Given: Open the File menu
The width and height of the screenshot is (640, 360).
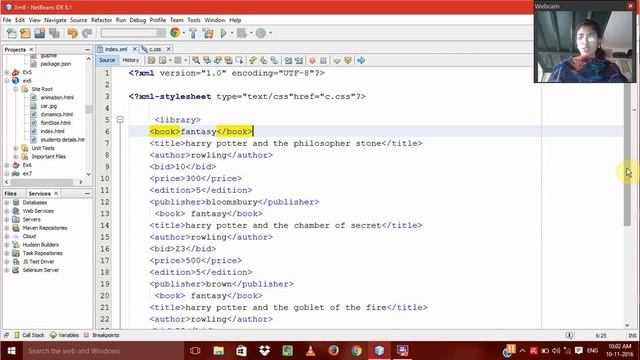Looking at the screenshot, I should coord(7,20).
